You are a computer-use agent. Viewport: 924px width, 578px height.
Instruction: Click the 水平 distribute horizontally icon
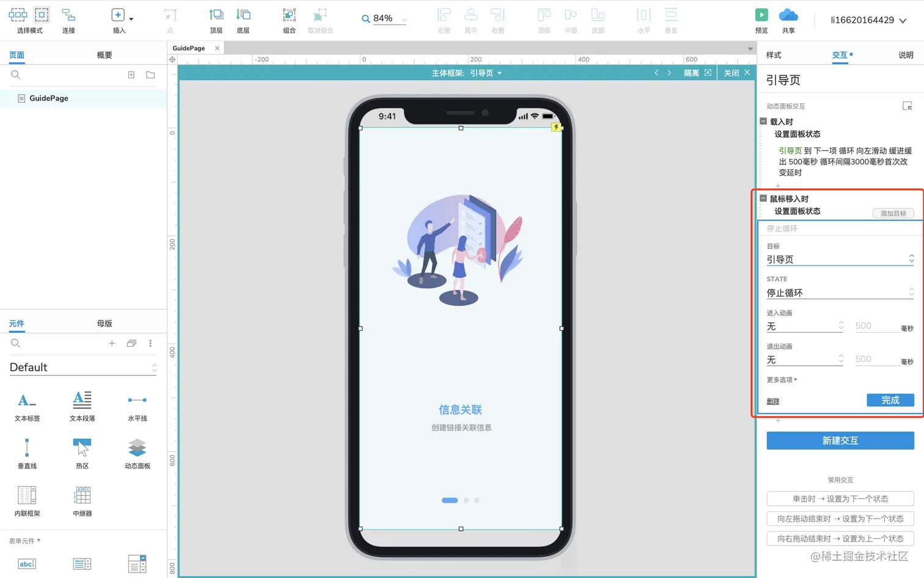[x=644, y=15]
